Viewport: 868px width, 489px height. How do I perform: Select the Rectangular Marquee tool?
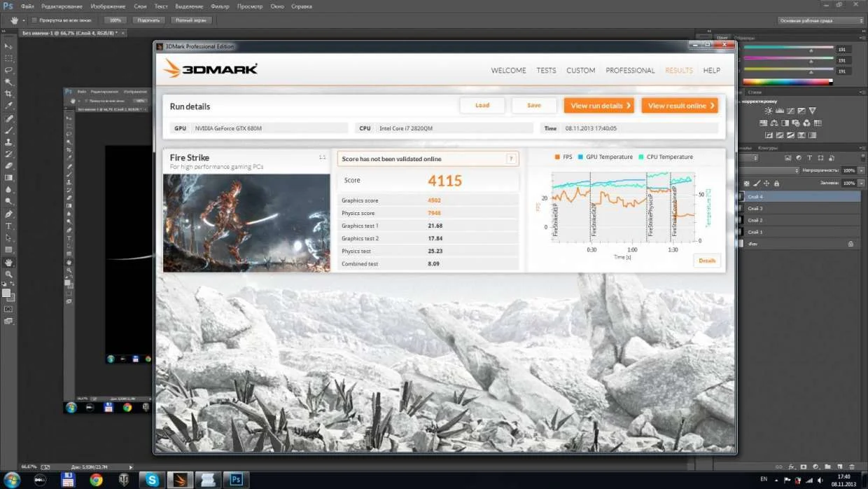(8, 57)
